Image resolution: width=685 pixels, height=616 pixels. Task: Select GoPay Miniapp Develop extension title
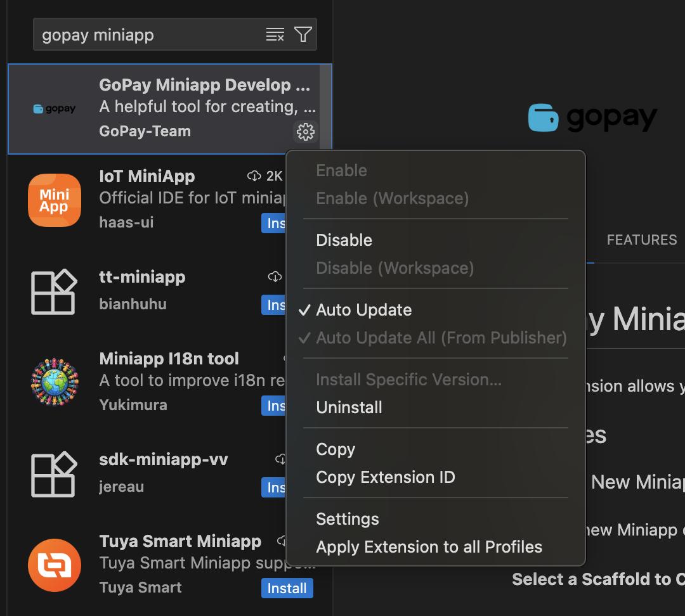[204, 85]
